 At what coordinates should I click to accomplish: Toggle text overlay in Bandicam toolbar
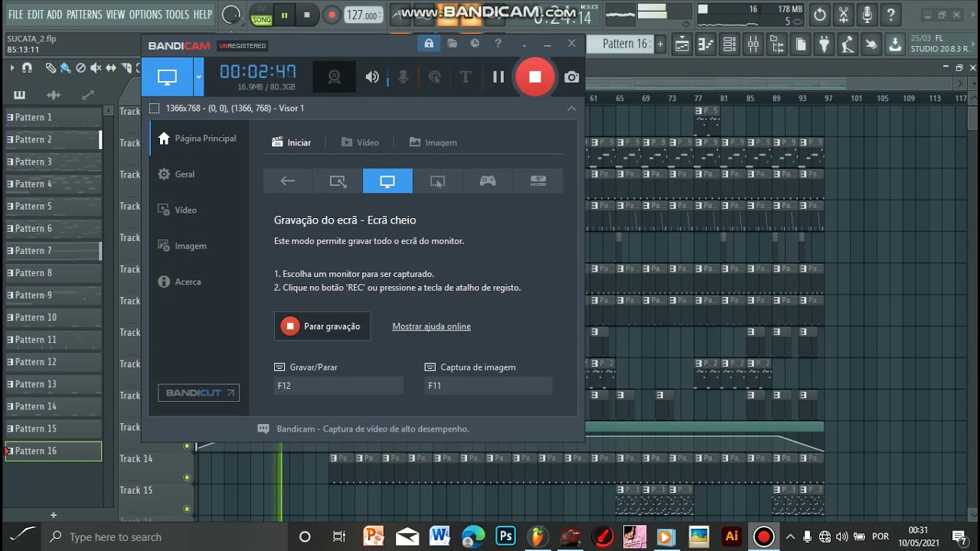pyautogui.click(x=465, y=77)
